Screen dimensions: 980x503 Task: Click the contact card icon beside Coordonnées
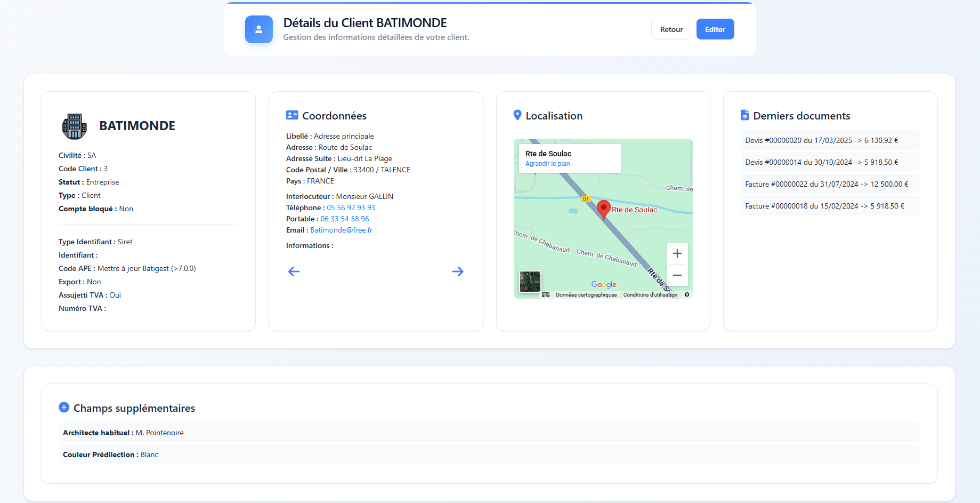click(x=291, y=115)
